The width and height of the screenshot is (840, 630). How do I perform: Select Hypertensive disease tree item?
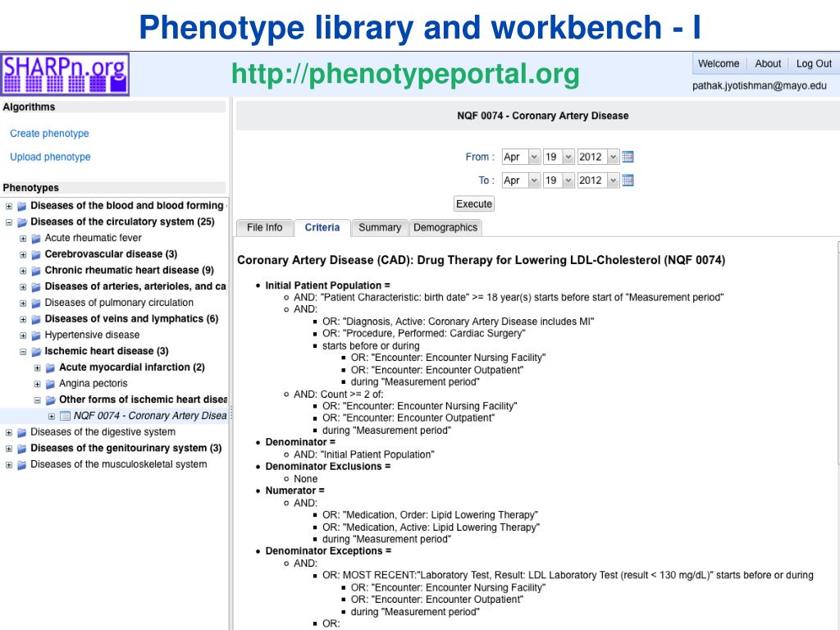[x=92, y=335]
